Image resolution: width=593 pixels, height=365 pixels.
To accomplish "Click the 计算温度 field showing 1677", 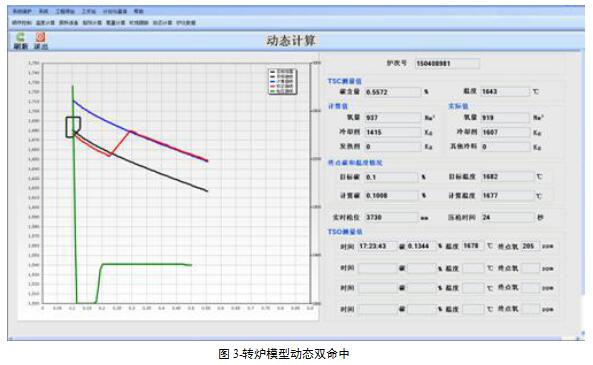I will [x=507, y=196].
